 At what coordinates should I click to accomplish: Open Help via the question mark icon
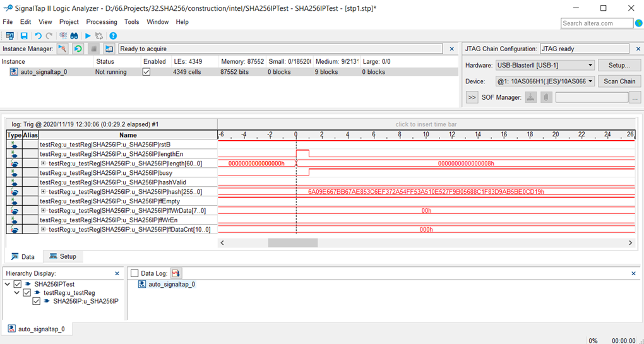click(114, 36)
